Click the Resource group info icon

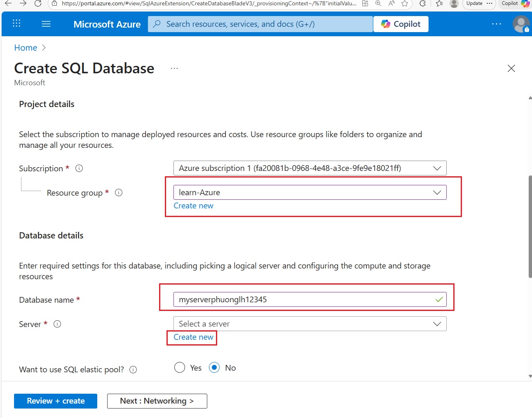pos(119,192)
